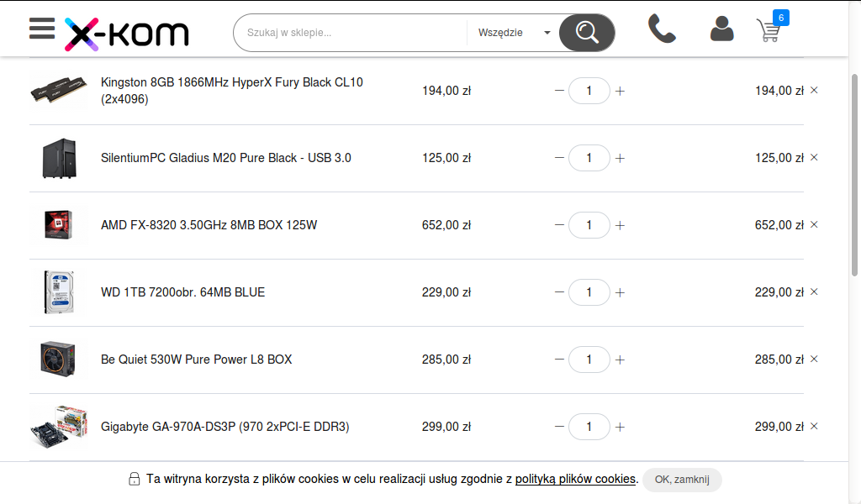Screen dimensions: 861x504
Task: Open SilentiumPC Gladius M20 Pure Black link
Action: [225, 158]
